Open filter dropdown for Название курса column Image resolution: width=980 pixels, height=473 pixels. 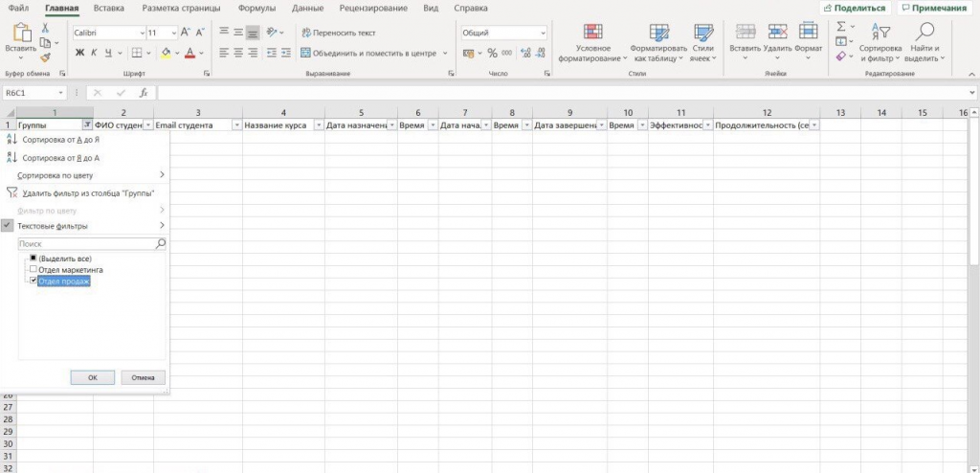coord(319,125)
